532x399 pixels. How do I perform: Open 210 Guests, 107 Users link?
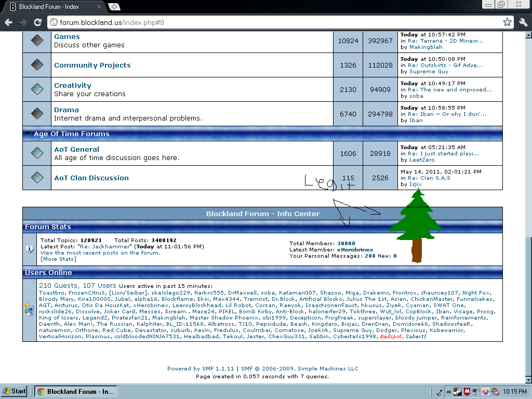77,286
